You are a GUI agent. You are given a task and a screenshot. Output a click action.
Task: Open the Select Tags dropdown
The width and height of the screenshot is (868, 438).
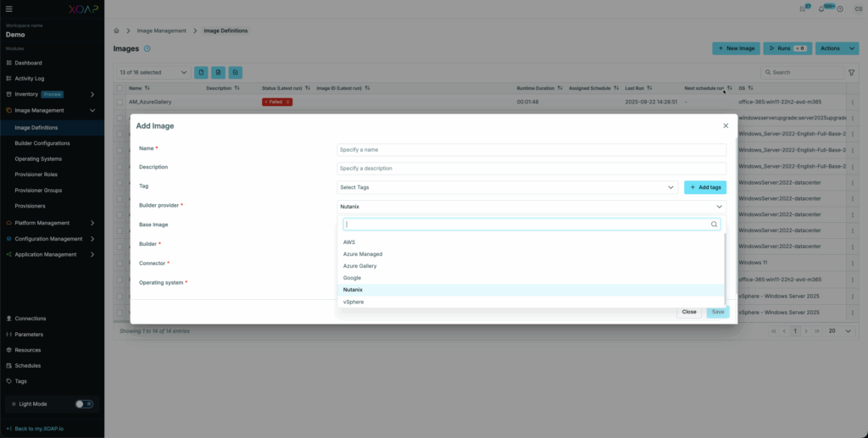tap(507, 187)
